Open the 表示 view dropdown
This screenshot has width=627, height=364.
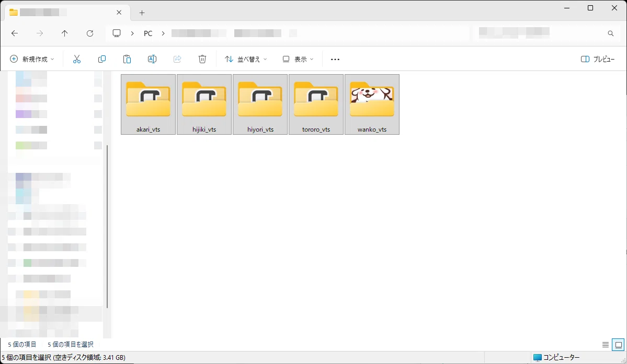click(298, 59)
